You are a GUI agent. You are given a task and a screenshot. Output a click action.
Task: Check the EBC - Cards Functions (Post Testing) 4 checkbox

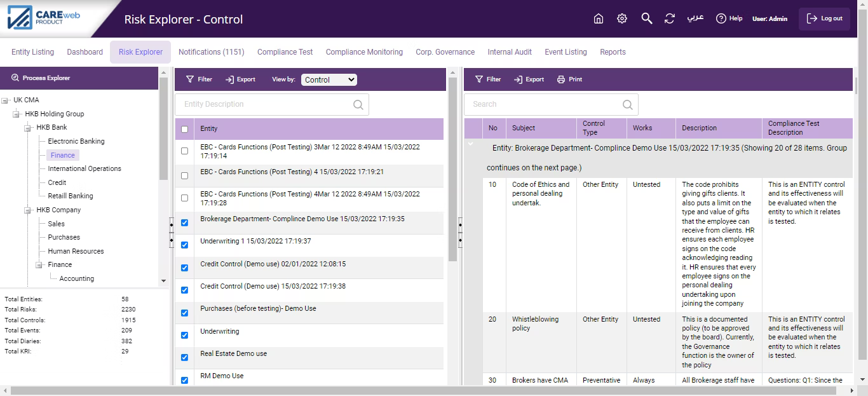[x=185, y=175]
